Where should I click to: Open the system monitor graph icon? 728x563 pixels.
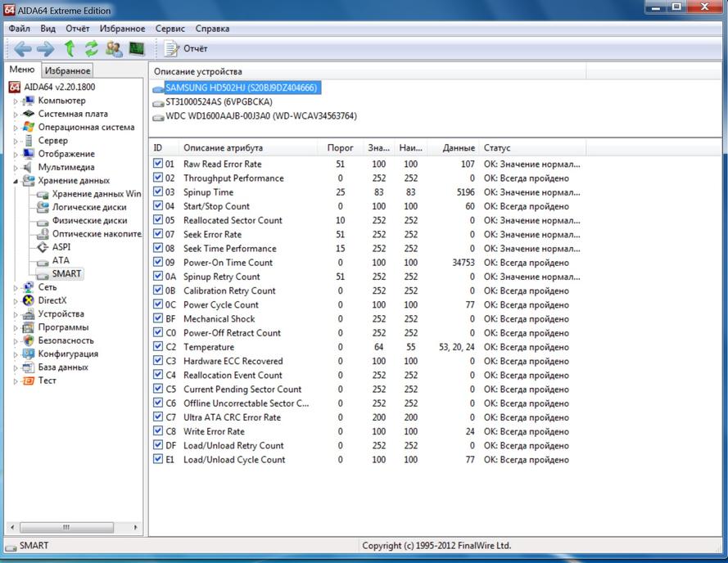(x=137, y=48)
